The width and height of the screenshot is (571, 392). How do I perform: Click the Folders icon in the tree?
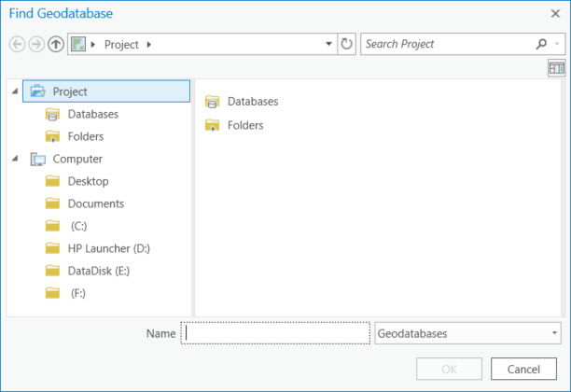52,136
